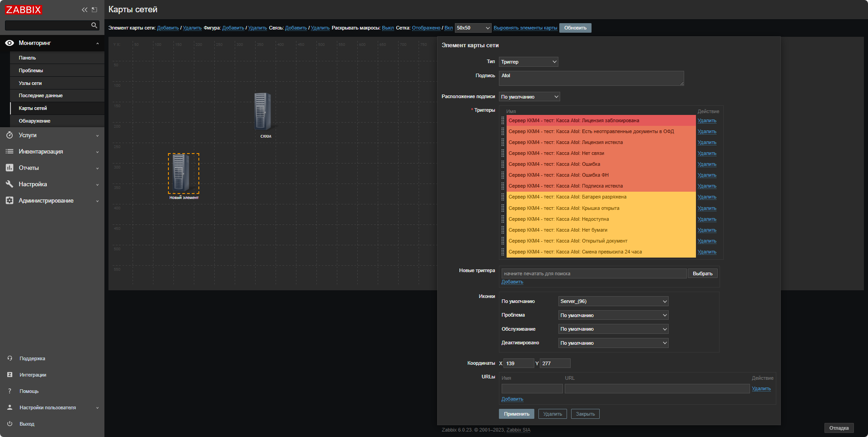Toggle grid snapping 'Вкл' link
The height and width of the screenshot is (437, 868).
[449, 28]
